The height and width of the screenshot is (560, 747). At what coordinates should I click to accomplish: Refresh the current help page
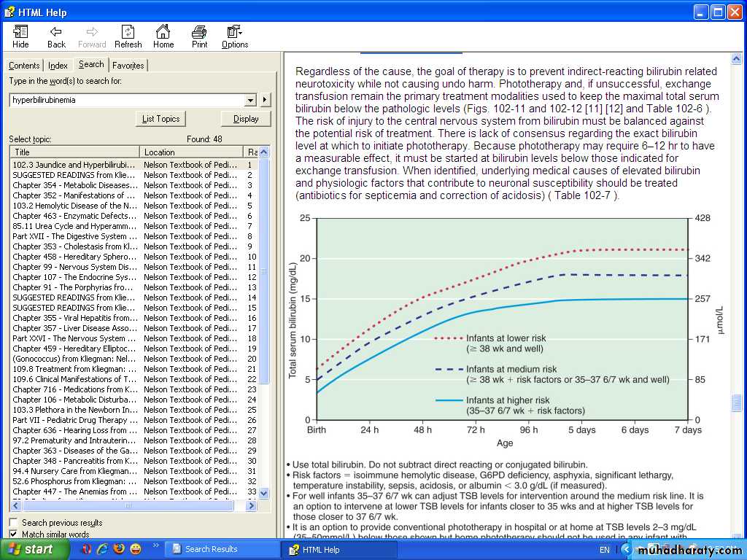click(128, 36)
